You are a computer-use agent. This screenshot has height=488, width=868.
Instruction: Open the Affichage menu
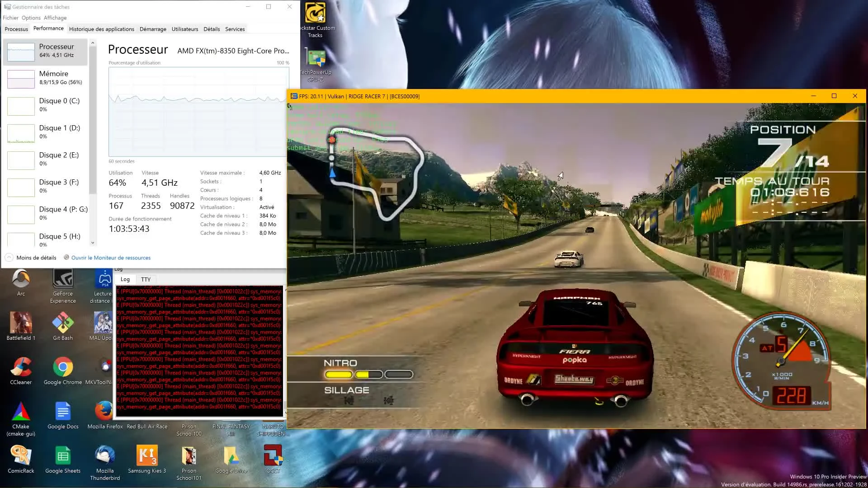pyautogui.click(x=55, y=18)
